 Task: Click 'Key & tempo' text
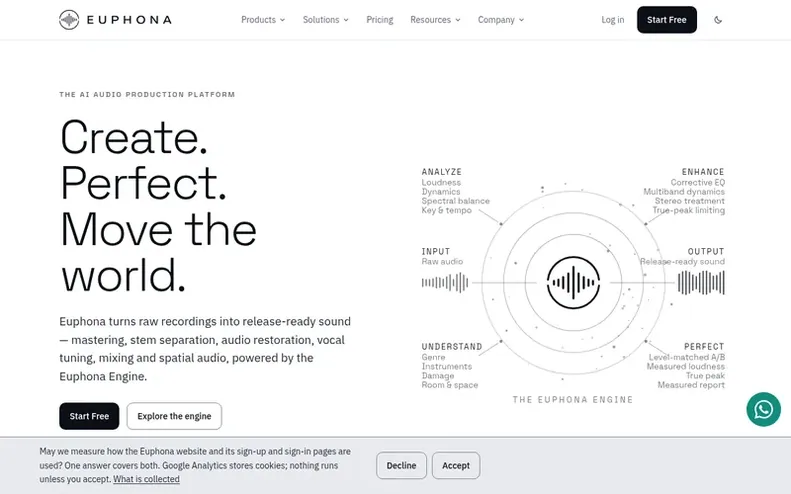pyautogui.click(x=446, y=210)
